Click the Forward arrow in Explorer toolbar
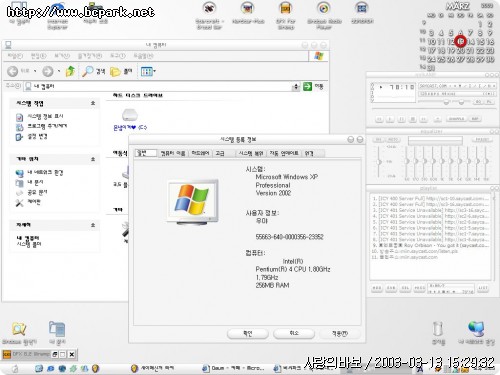Image resolution: width=500 pixels, height=375 pixels. point(48,71)
